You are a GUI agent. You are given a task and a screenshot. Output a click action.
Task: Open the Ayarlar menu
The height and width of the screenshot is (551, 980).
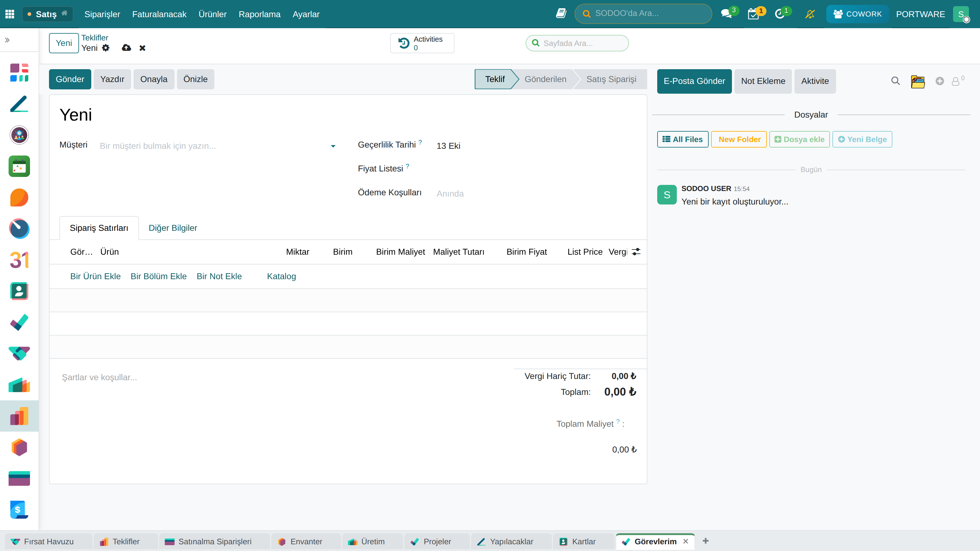[306, 14]
